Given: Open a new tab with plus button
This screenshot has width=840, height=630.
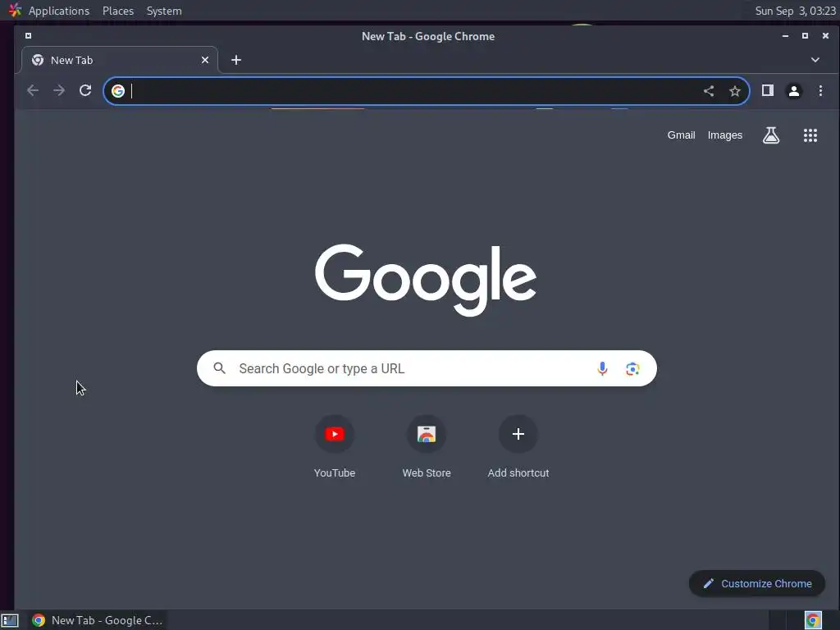Looking at the screenshot, I should (236, 60).
